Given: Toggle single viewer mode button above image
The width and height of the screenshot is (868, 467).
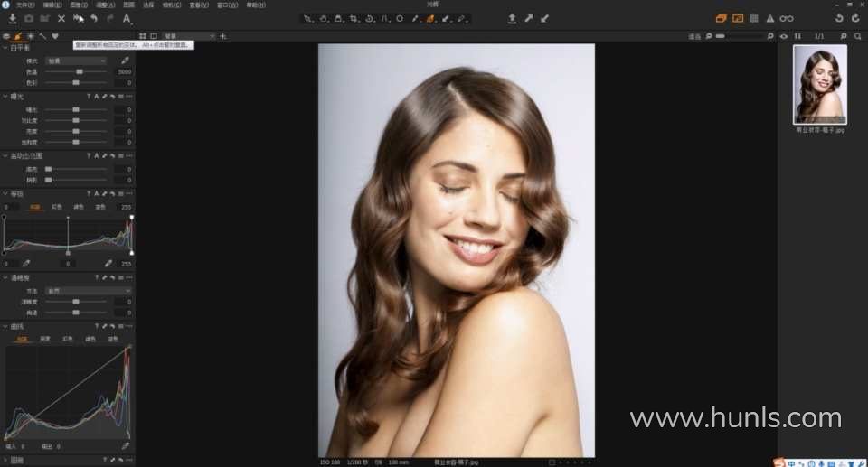Looking at the screenshot, I should pyautogui.click(x=154, y=36).
